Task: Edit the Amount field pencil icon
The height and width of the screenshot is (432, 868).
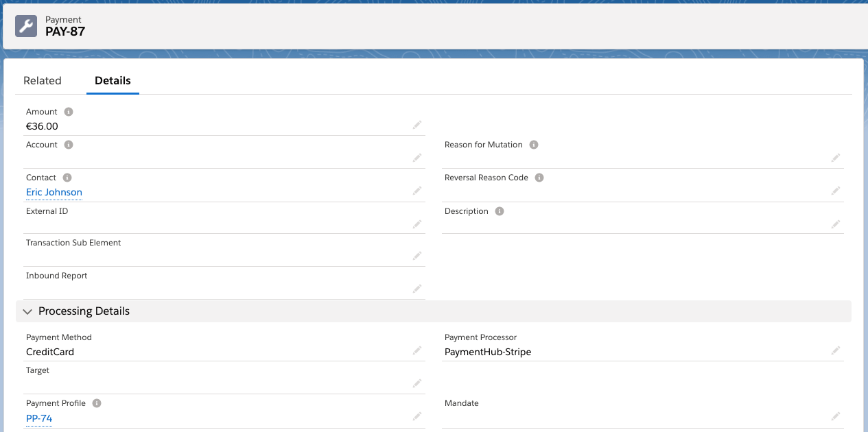Action: pos(417,125)
